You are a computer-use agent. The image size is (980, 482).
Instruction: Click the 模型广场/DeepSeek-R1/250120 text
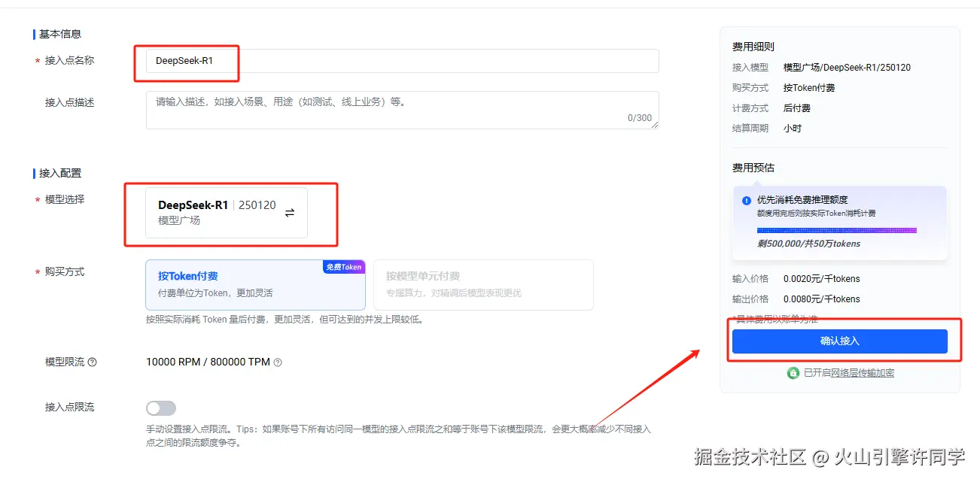(847, 68)
